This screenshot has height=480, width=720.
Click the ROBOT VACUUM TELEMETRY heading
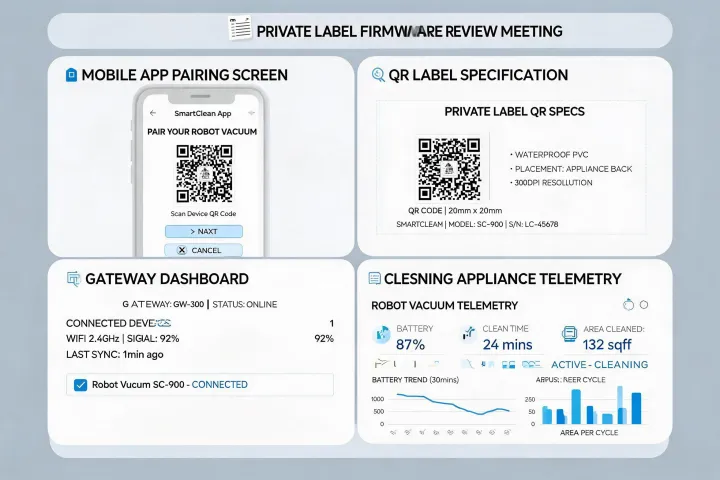point(444,305)
